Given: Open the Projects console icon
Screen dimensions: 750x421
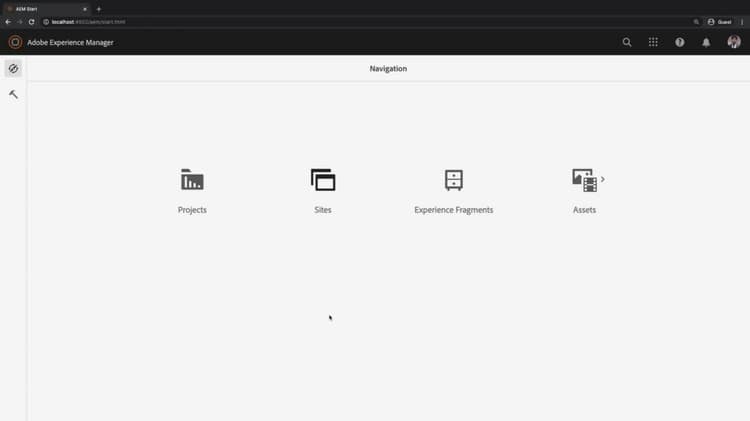Looking at the screenshot, I should 192,180.
